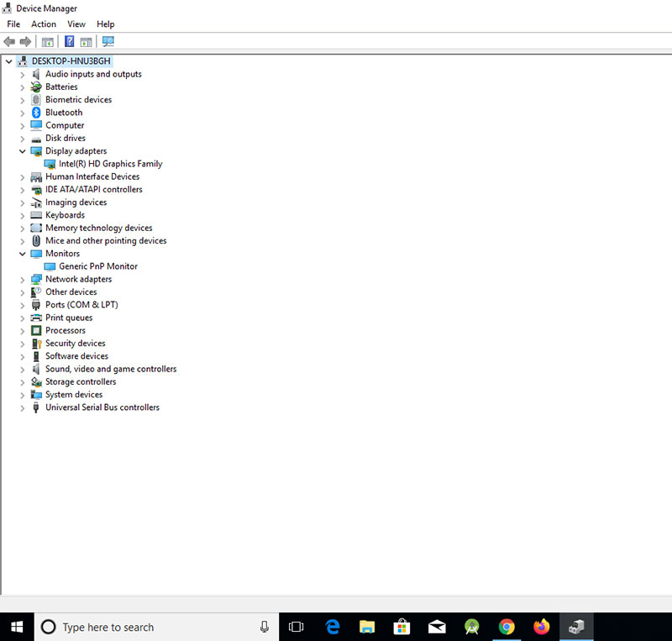The height and width of the screenshot is (641, 672).
Task: Expand the IDE ATA/ATAPI controllers category
Action: click(23, 190)
